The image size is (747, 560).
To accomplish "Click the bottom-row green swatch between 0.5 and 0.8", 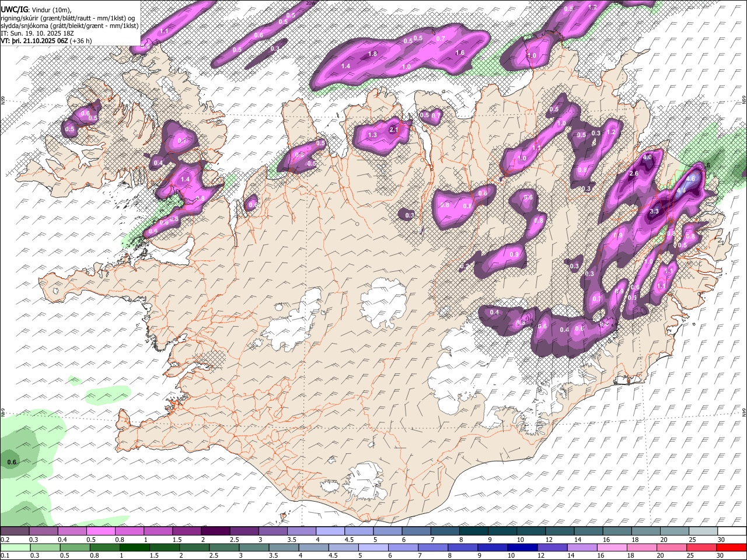I will click(74, 547).
